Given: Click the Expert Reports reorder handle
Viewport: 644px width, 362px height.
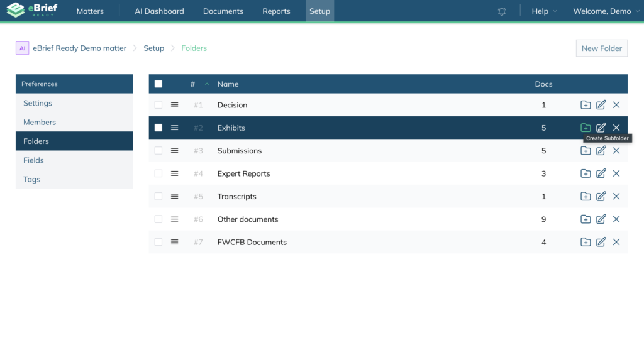Looking at the screenshot, I should point(175,173).
